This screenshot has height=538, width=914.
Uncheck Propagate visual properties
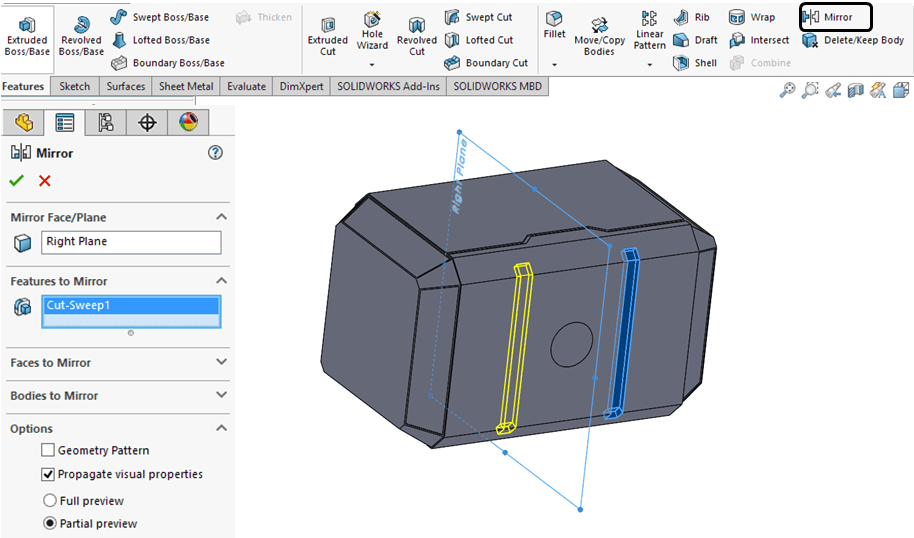[48, 475]
